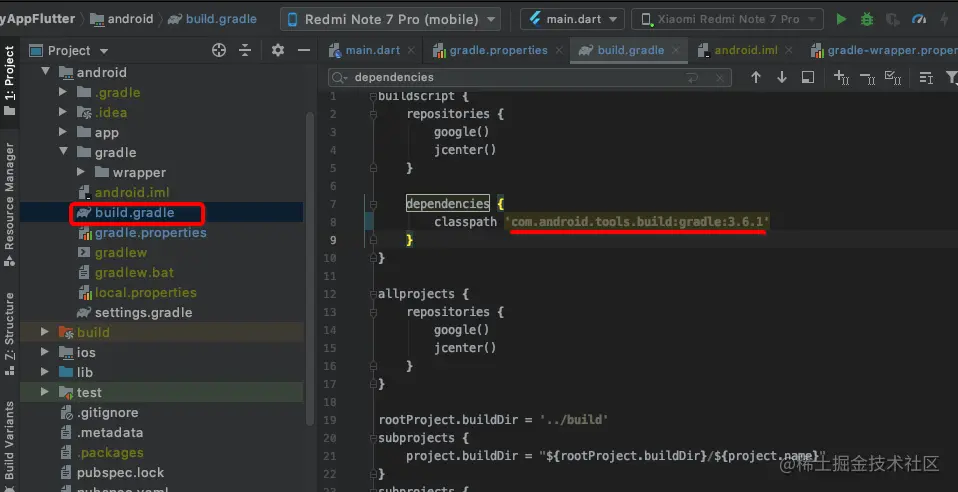The image size is (958, 492).
Task: Run with coverage using shield play icon
Action: click(x=892, y=19)
